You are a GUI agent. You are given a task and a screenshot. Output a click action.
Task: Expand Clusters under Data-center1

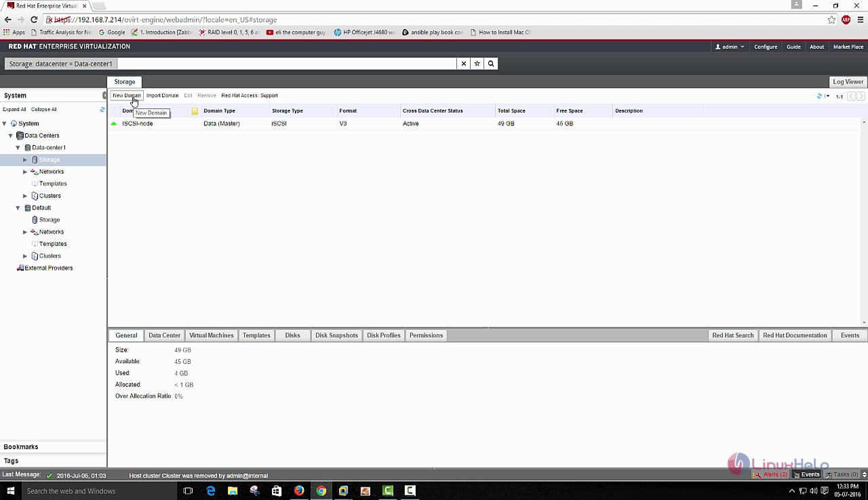point(25,196)
